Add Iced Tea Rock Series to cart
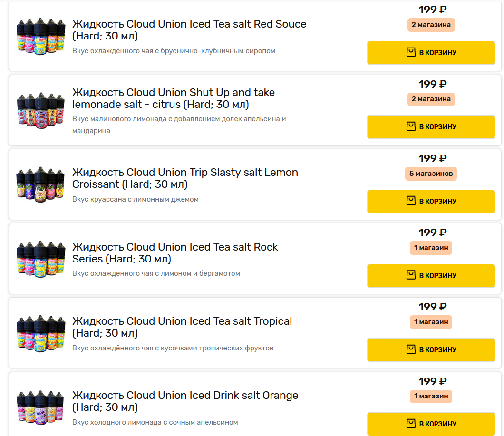Screen dimensions: 504x436 pyautogui.click(x=431, y=275)
